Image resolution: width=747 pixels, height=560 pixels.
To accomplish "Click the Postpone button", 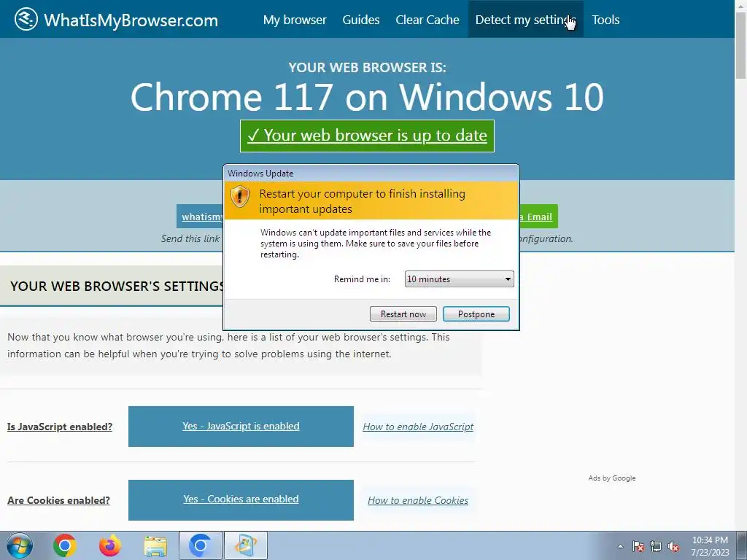I will 476,314.
